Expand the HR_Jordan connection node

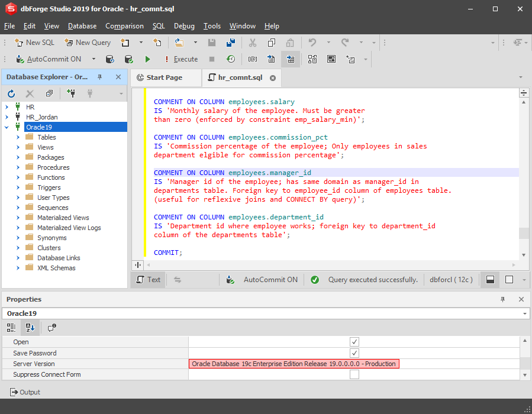coord(7,117)
